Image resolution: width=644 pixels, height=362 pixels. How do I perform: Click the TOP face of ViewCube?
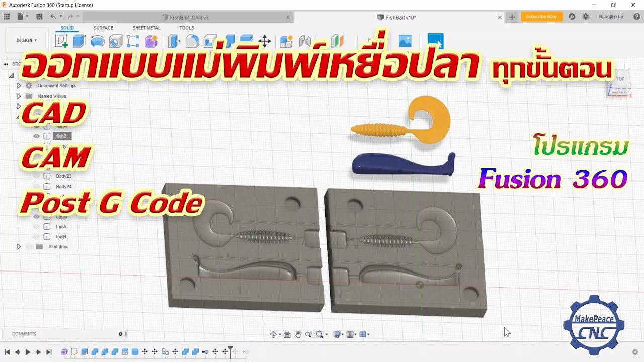click(x=620, y=79)
